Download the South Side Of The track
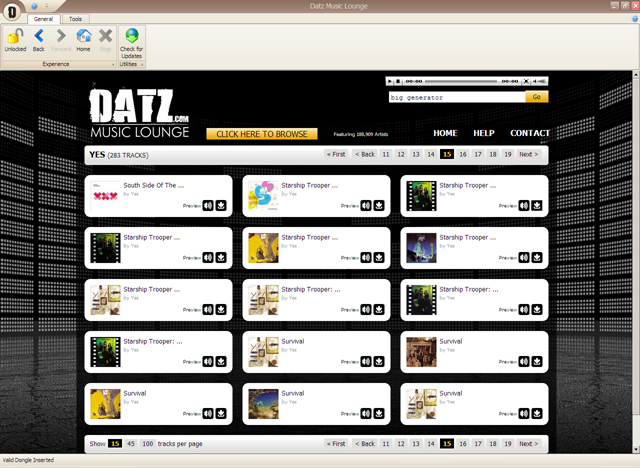 click(x=221, y=206)
